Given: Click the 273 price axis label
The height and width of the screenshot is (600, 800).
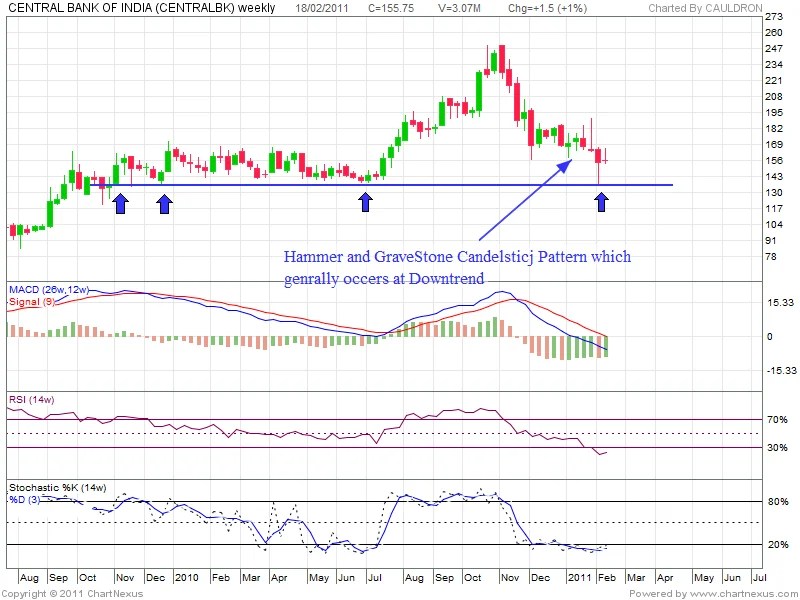Looking at the screenshot, I should click(x=774, y=17).
